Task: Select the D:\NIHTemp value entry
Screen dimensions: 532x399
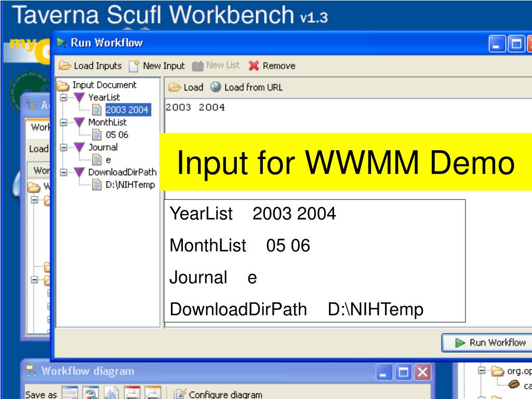Action: [130, 184]
